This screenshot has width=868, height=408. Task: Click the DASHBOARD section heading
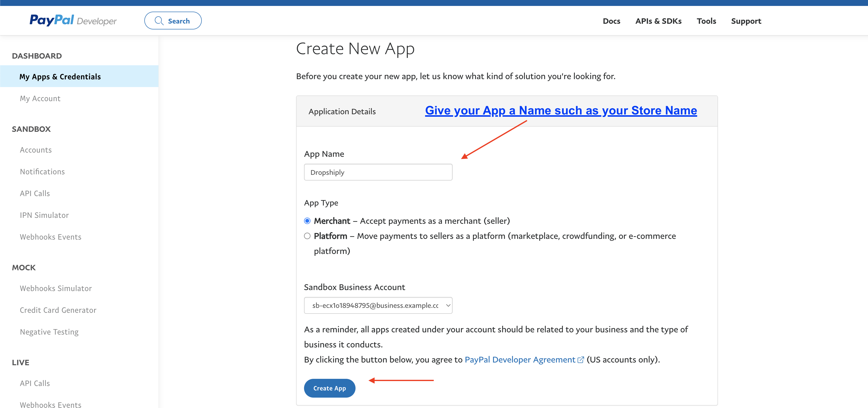pos(37,56)
